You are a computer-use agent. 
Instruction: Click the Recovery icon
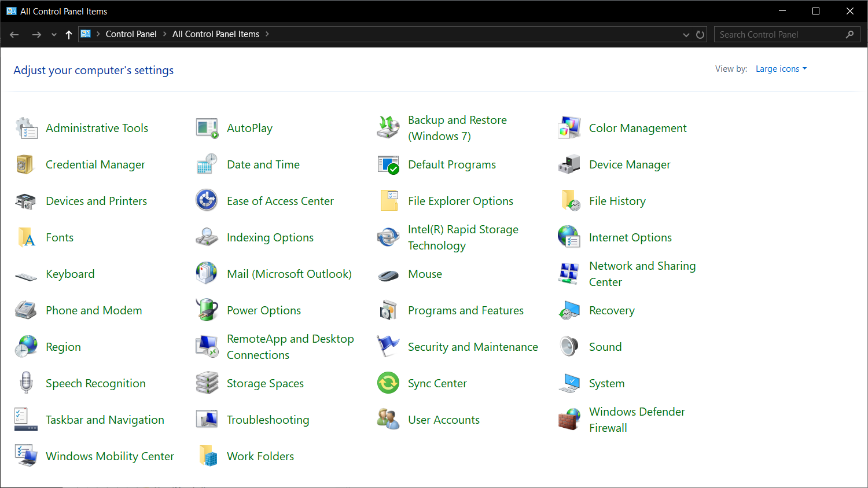569,310
